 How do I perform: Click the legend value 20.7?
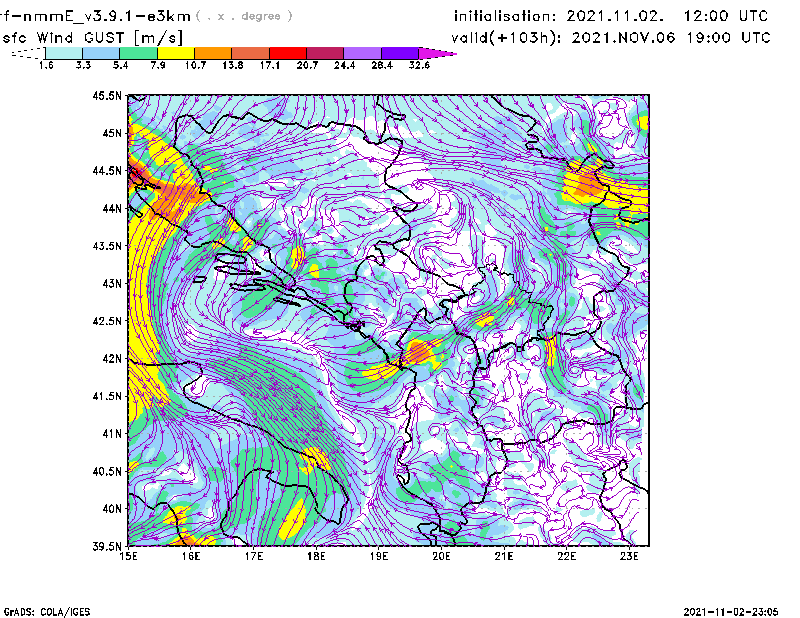click(x=307, y=65)
